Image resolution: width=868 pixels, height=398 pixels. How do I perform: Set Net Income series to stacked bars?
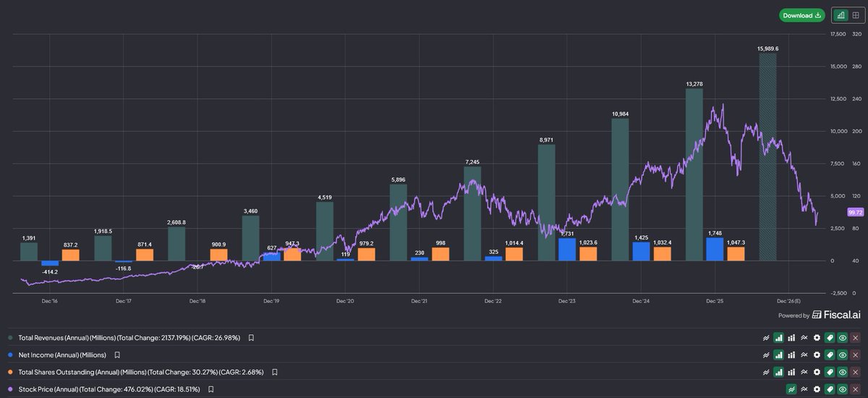tap(791, 355)
